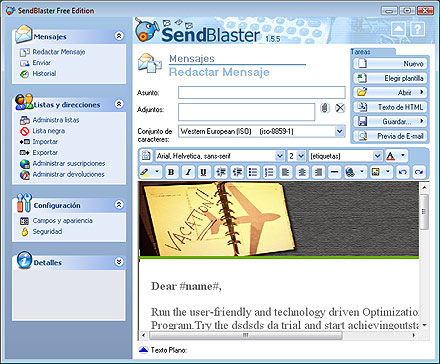
Task: Click the Guardar... button
Action: tap(390, 121)
